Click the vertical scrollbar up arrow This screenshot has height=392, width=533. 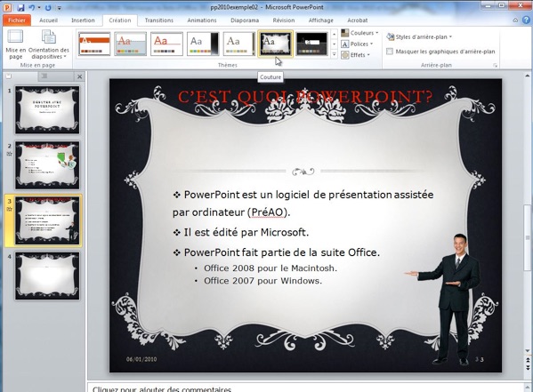[528, 76]
